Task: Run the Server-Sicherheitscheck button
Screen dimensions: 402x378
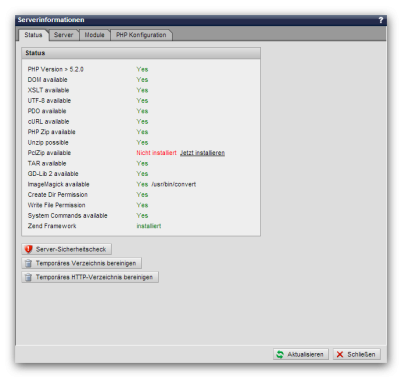Action: click(67, 249)
